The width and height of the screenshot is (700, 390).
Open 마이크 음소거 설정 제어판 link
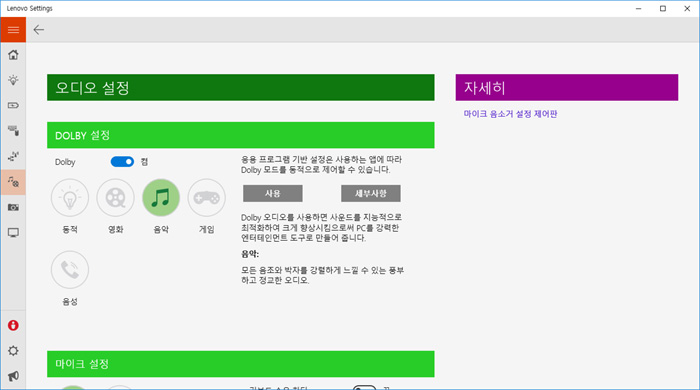pyautogui.click(x=510, y=114)
